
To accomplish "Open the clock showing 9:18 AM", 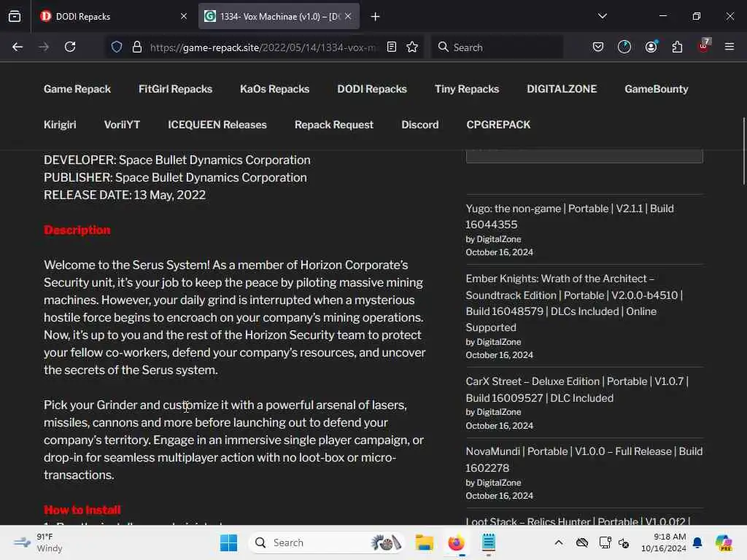I will [663, 542].
